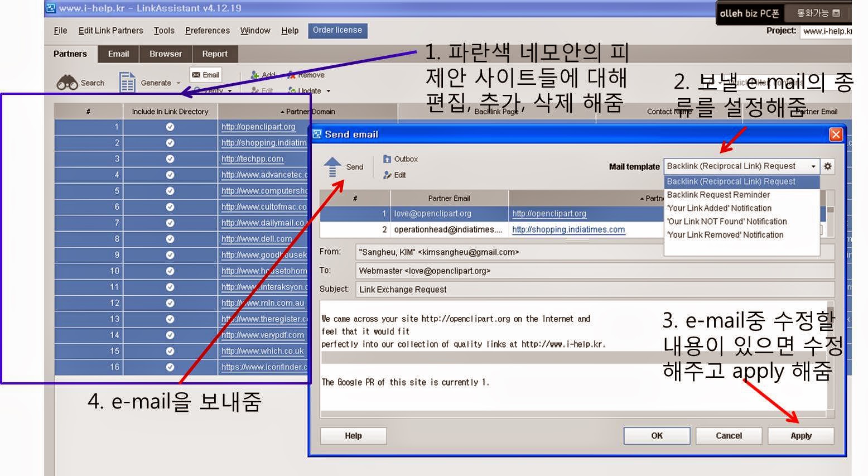This screenshot has width=868, height=476.
Task: Toggle directory inclusion for www.mln.com.au row
Action: coord(170,303)
